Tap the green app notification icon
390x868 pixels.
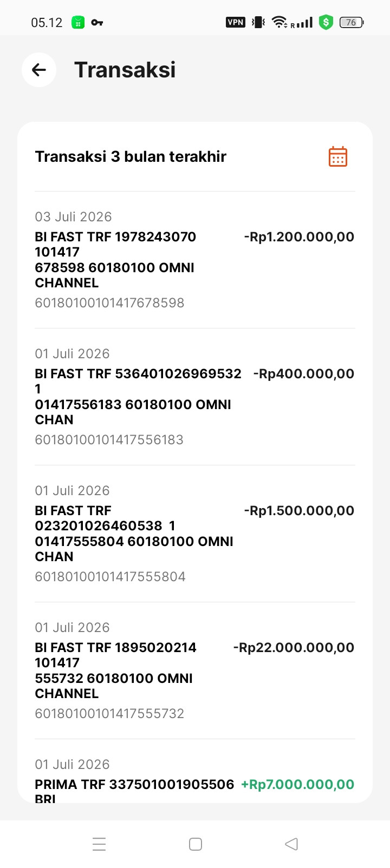78,23
